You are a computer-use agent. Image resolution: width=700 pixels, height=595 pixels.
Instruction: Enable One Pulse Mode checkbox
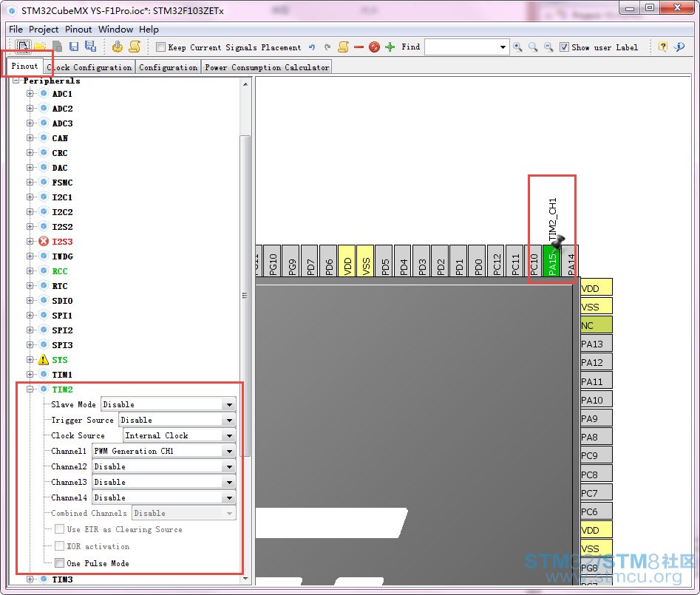pos(59,563)
